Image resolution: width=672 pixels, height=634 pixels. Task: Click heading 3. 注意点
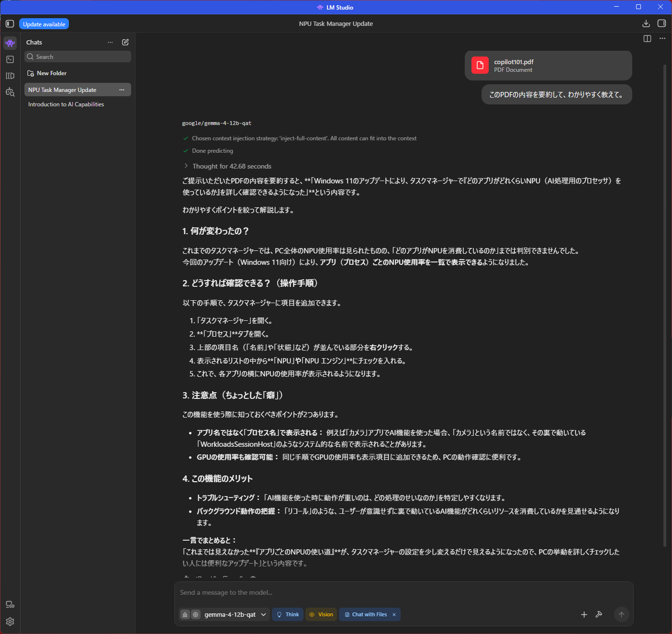234,395
